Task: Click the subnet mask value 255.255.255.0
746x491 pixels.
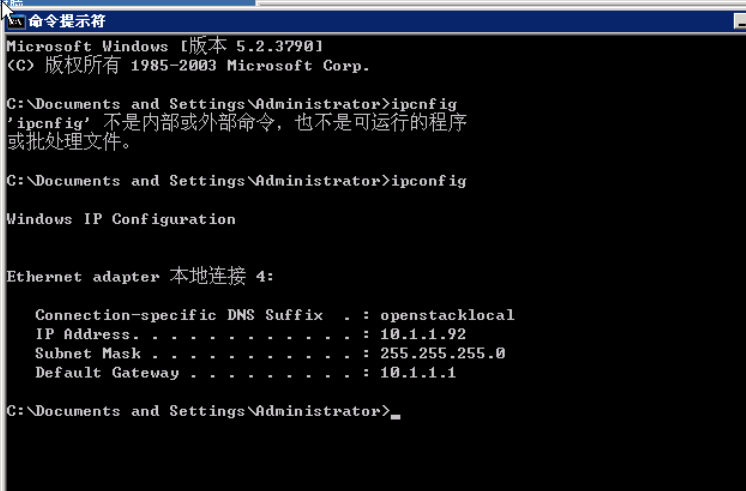Action: coord(442,353)
